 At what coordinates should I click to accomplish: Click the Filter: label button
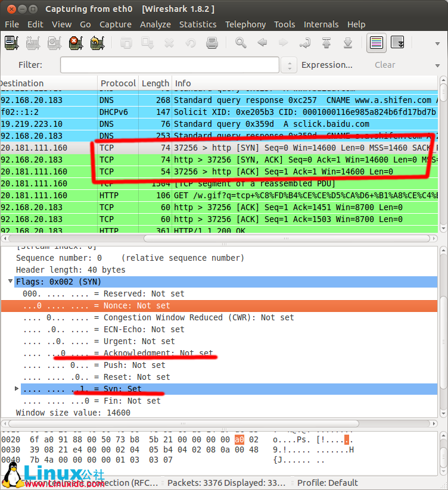point(30,65)
